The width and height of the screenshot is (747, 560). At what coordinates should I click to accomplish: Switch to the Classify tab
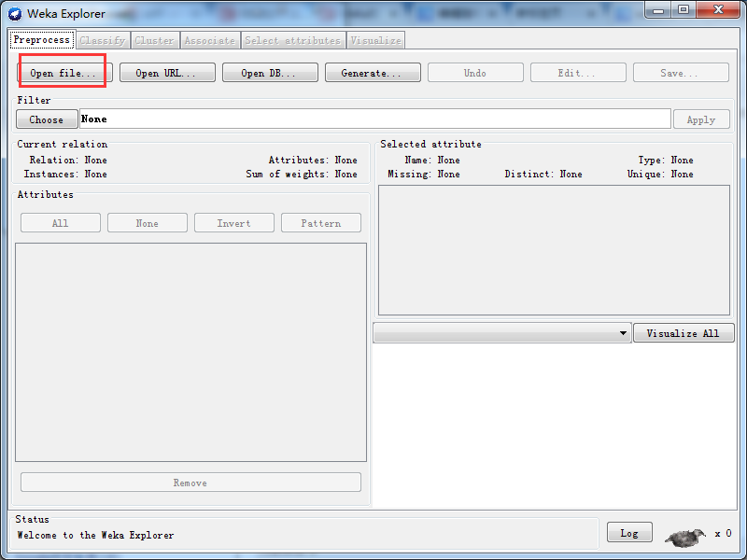click(103, 40)
